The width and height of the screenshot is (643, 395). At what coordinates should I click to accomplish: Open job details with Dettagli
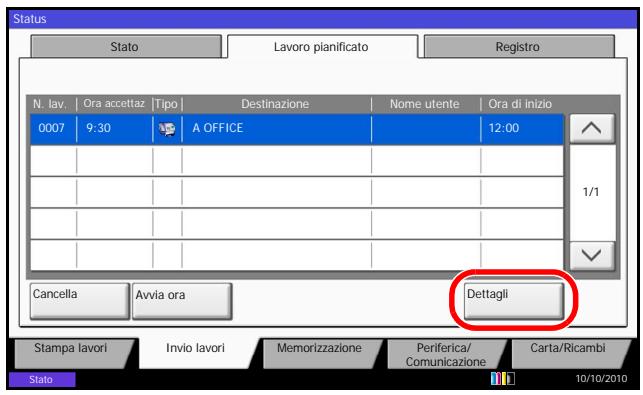[x=514, y=301]
